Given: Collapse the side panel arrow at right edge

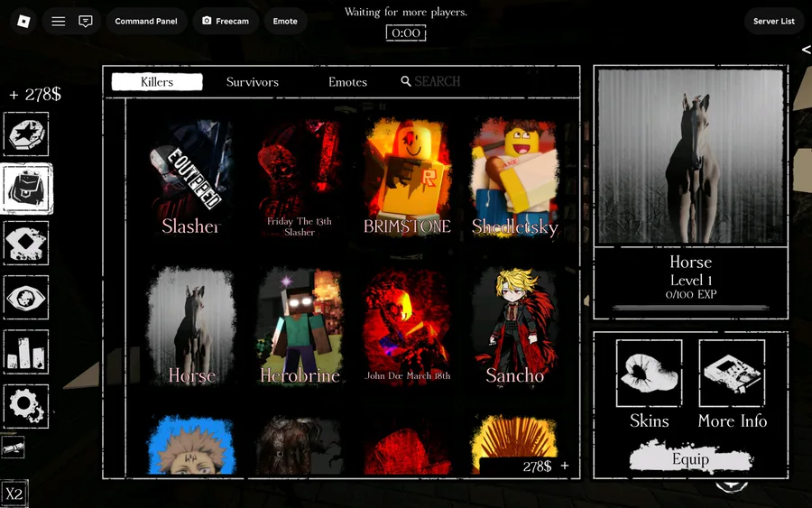Looking at the screenshot, I should (x=807, y=50).
